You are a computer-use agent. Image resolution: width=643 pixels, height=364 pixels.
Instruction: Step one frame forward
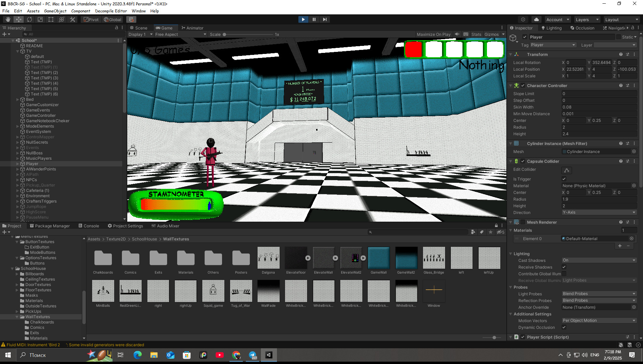325,19
